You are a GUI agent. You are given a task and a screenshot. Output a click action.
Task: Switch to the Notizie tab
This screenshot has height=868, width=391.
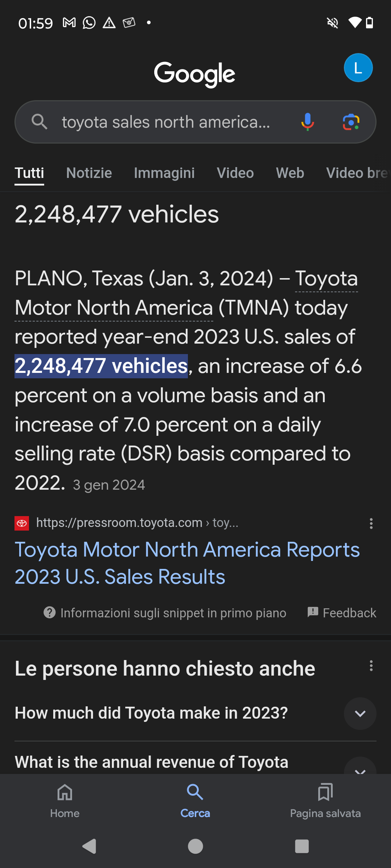[89, 173]
